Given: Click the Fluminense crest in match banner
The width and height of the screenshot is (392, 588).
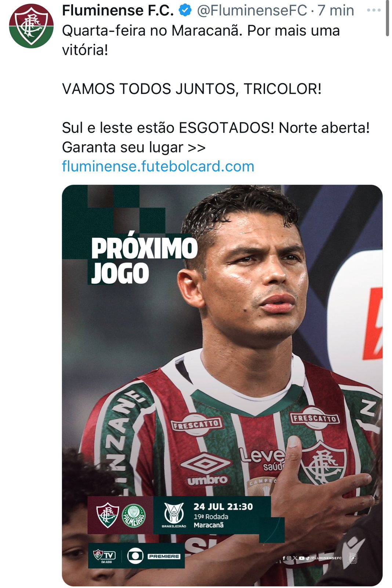Looking at the screenshot, I should pos(107,515).
